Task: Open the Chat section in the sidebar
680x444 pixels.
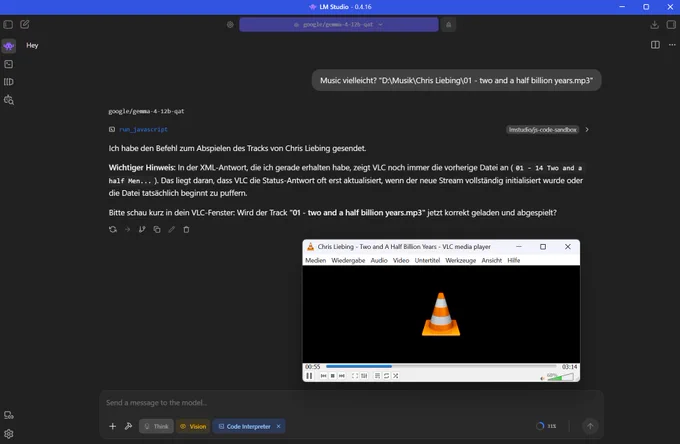Action: (9, 46)
